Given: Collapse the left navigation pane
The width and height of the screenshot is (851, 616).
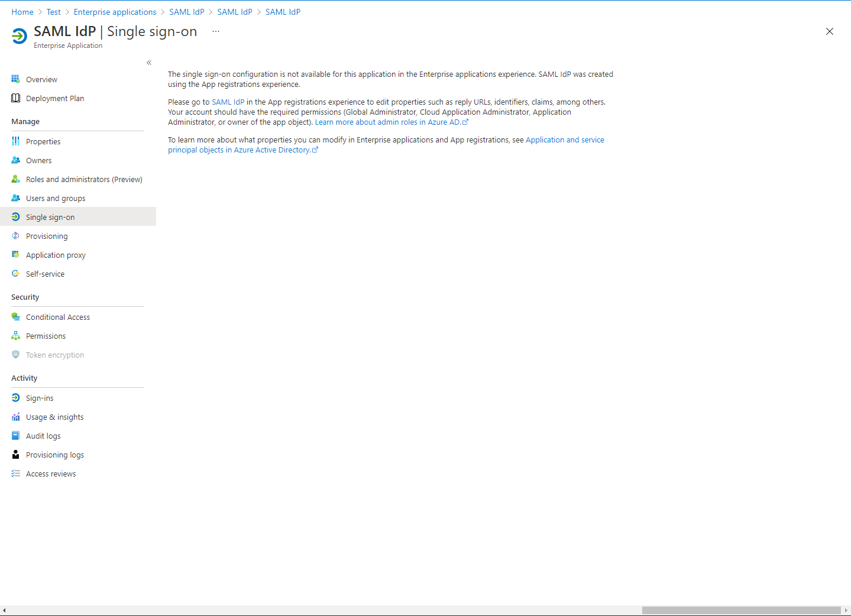Looking at the screenshot, I should (x=148, y=62).
